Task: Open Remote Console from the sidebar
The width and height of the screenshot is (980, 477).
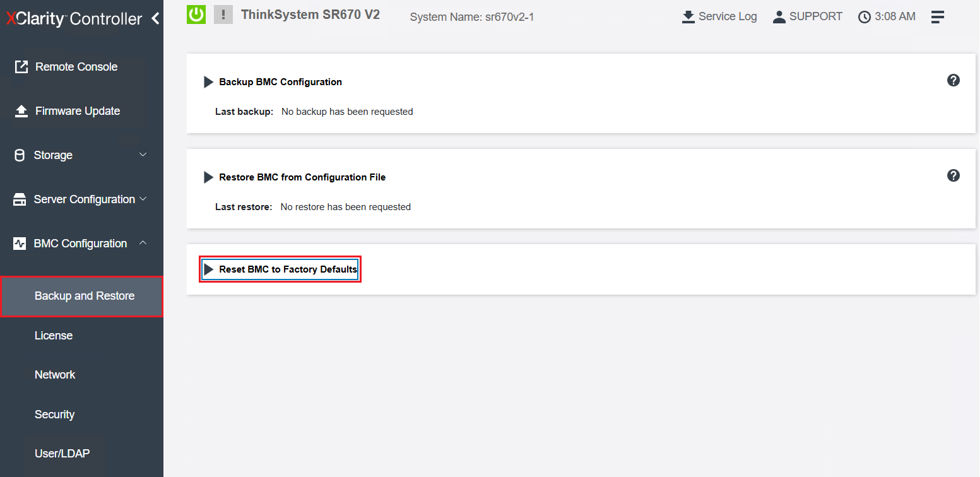Action: pos(76,67)
